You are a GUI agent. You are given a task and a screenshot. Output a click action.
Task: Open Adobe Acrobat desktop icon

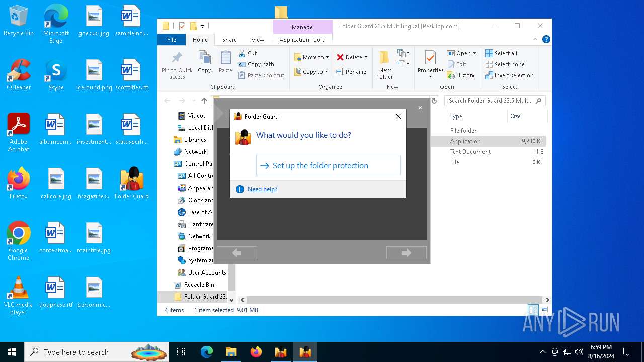pyautogui.click(x=19, y=133)
